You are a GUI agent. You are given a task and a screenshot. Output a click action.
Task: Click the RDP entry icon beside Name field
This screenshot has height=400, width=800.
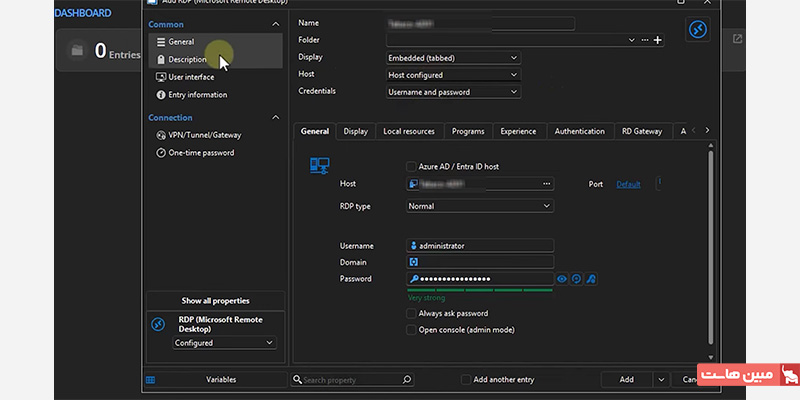coord(697,30)
